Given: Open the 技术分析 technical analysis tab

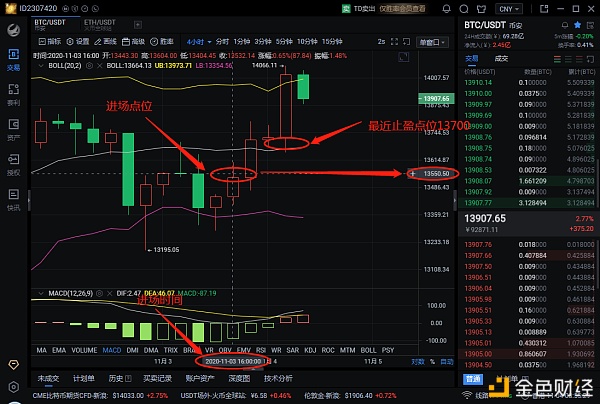Looking at the screenshot, I should point(278,378).
